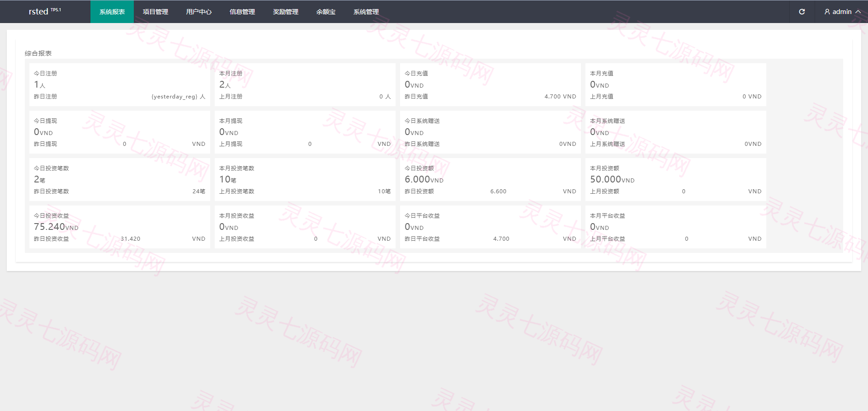Click the 上月平台收益 label

click(x=607, y=239)
